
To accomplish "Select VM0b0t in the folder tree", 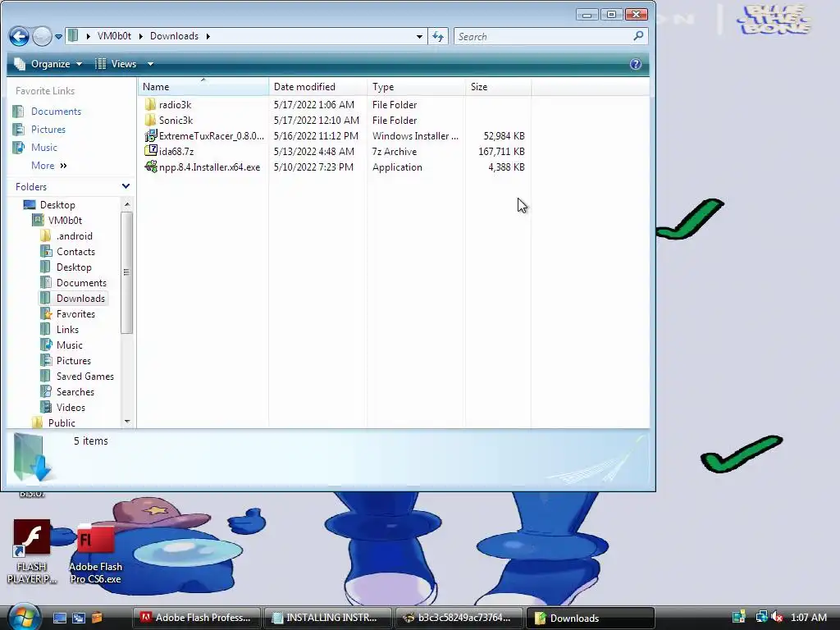I will point(65,220).
